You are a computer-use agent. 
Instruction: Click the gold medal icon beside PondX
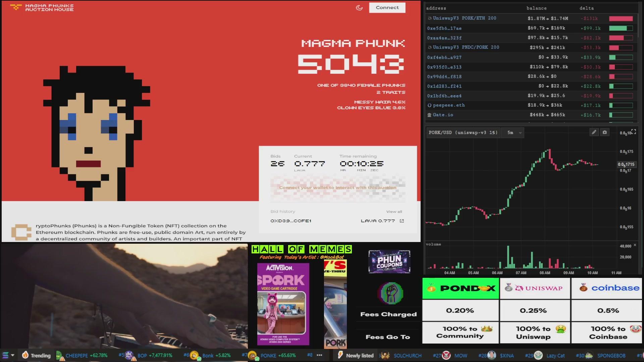point(431,288)
